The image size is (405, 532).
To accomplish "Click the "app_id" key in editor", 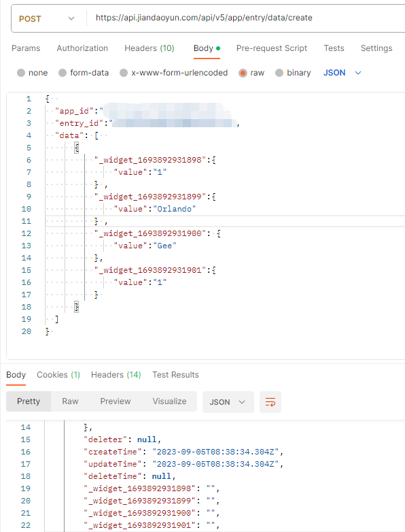I will click(74, 111).
